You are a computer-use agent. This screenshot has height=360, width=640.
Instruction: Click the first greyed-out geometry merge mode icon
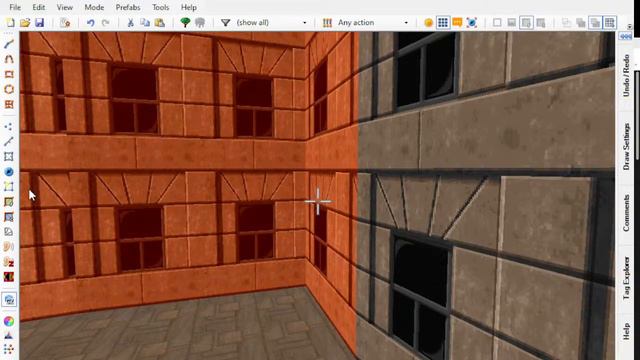click(566, 23)
